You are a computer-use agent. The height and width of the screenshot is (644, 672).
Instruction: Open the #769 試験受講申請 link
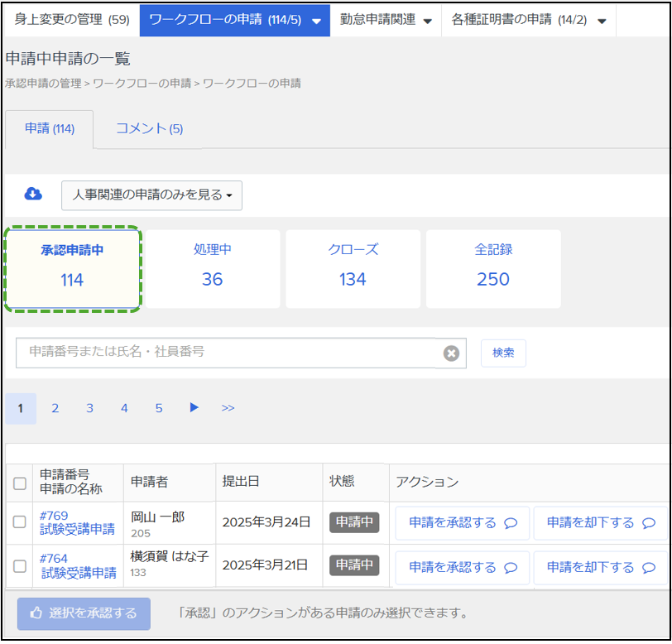point(77,522)
